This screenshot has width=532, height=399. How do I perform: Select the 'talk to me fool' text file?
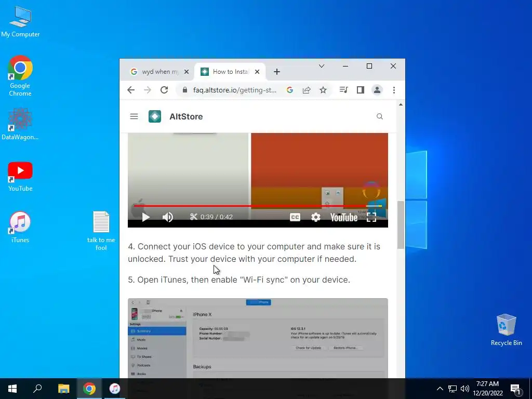[101, 231]
